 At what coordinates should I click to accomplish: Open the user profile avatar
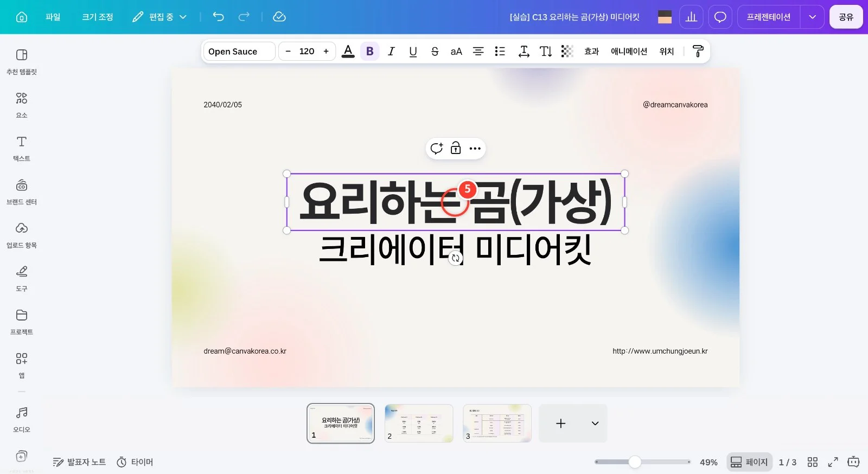pyautogui.click(x=665, y=17)
